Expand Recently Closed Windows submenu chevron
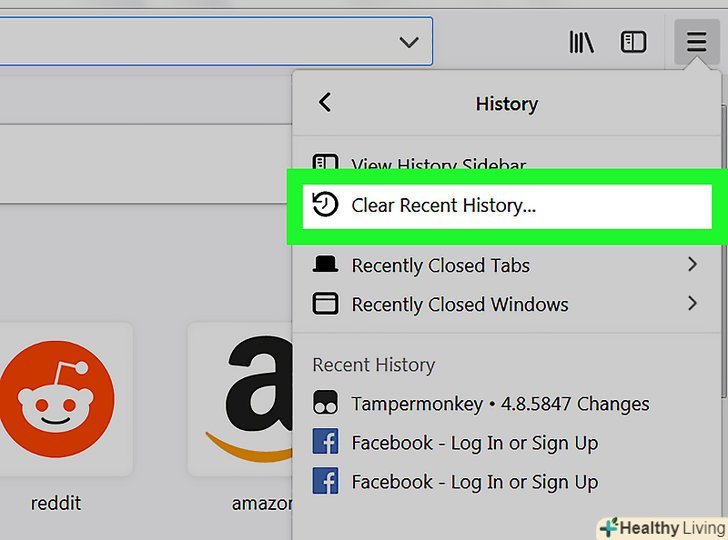Image resolution: width=728 pixels, height=540 pixels. 691,304
